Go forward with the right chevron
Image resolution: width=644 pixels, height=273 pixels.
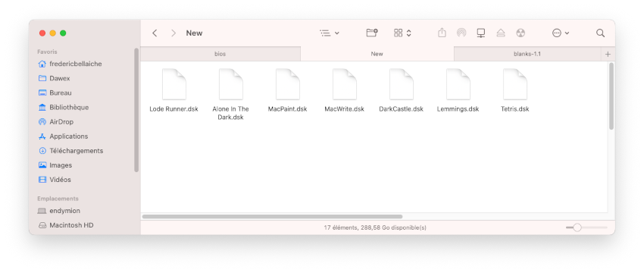coord(174,33)
